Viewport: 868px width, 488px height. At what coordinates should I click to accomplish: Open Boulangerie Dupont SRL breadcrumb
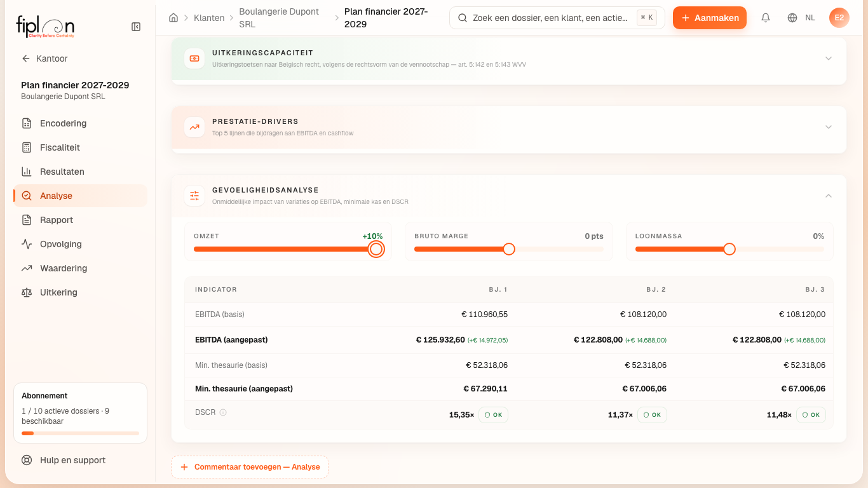(279, 18)
